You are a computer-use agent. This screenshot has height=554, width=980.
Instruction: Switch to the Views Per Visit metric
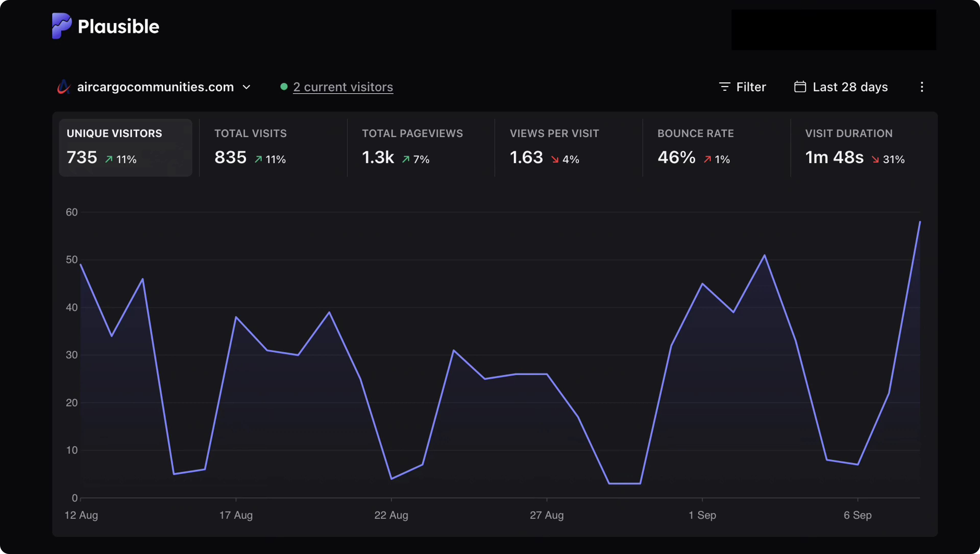pyautogui.click(x=569, y=148)
